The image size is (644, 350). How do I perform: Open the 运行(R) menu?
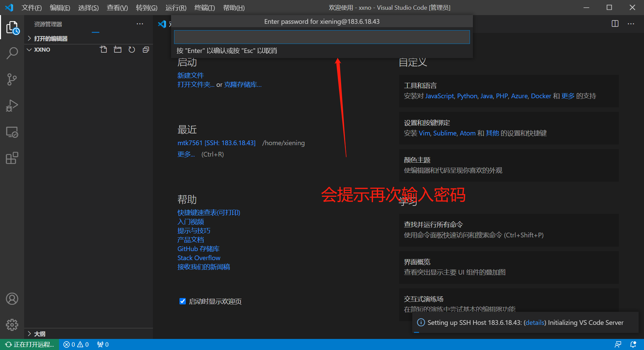point(176,8)
